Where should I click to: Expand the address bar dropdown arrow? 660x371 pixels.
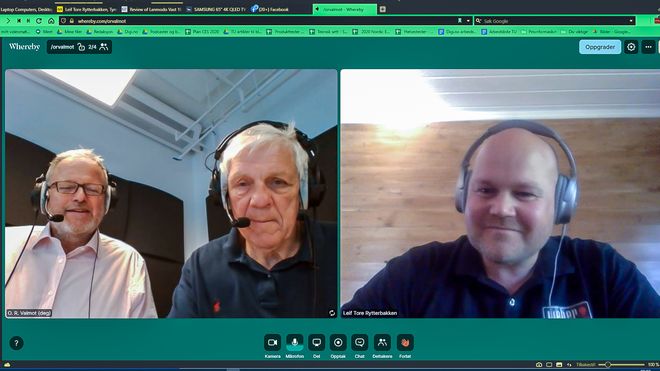tap(468, 21)
